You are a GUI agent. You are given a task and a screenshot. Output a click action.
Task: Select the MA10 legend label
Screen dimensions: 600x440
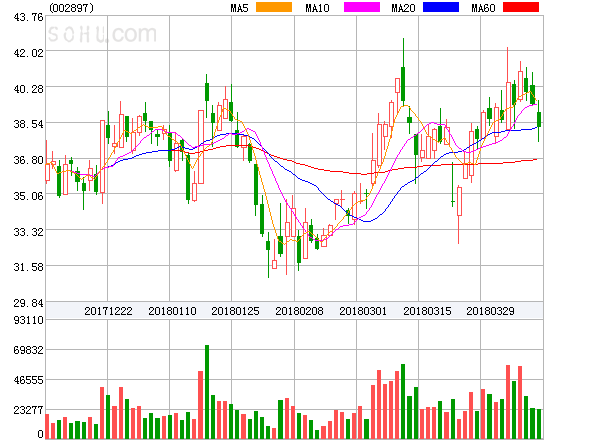[317, 8]
